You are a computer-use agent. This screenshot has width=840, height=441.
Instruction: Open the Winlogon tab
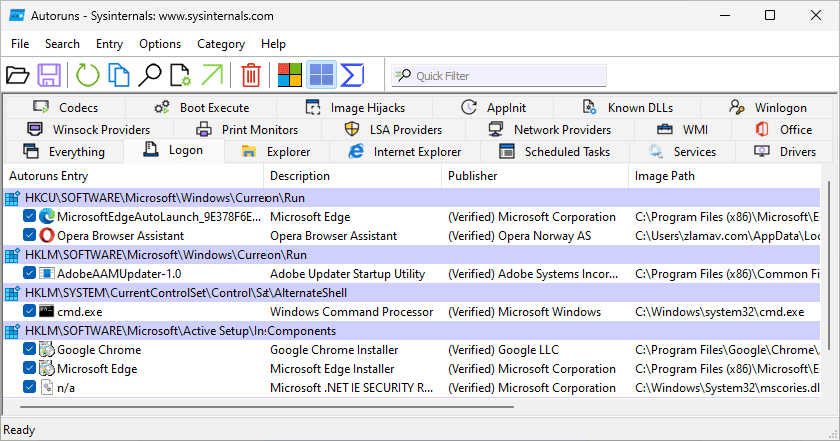[x=767, y=108]
